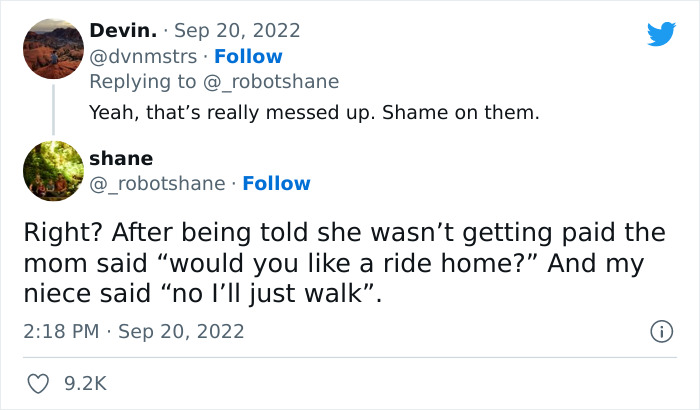
Task: Follow the @_robotshane account
Action: pyautogui.click(x=276, y=183)
